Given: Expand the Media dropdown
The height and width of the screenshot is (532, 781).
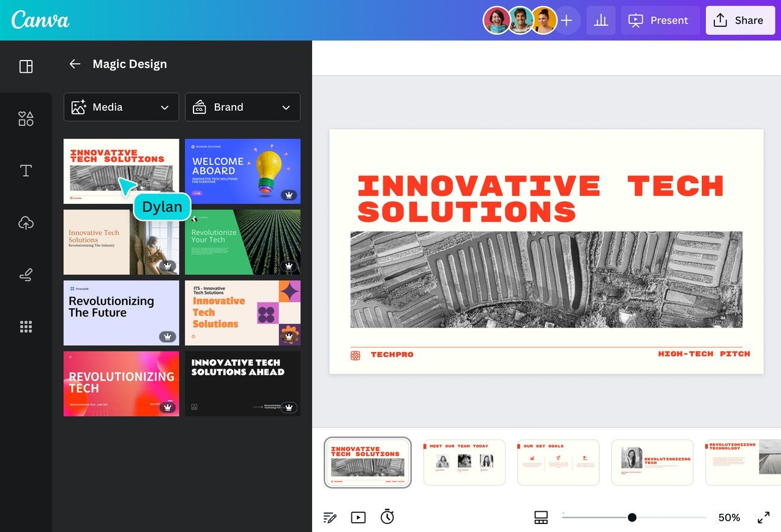Looking at the screenshot, I should (x=121, y=107).
